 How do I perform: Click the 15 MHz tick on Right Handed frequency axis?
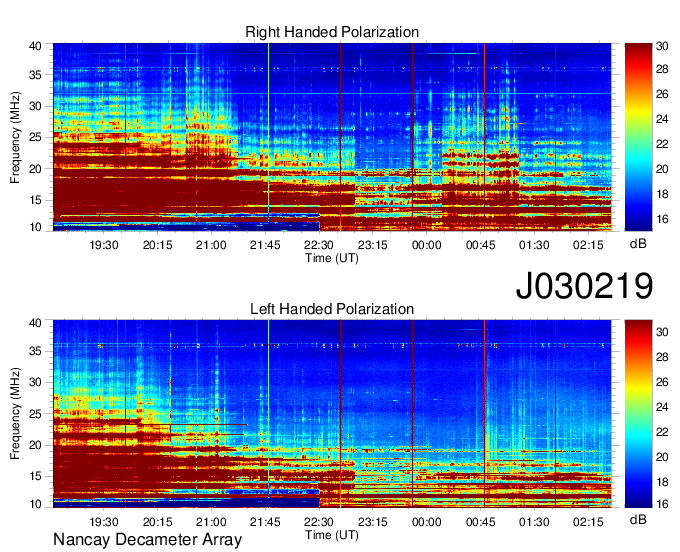click(x=35, y=200)
